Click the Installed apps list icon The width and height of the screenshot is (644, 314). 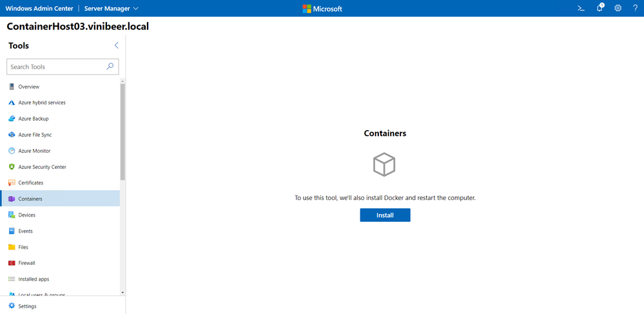(x=12, y=279)
